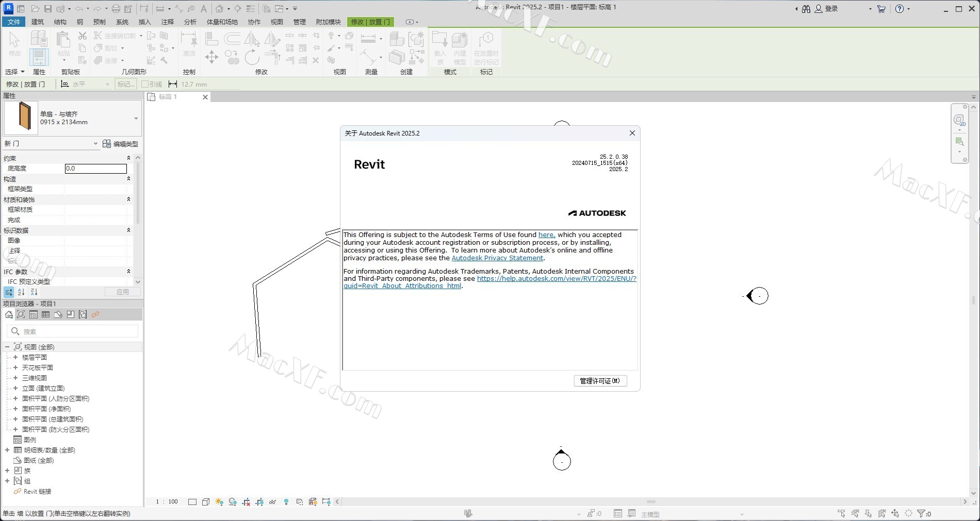Click the 标记... button in options bar
The width and height of the screenshot is (980, 521).
[x=126, y=84]
